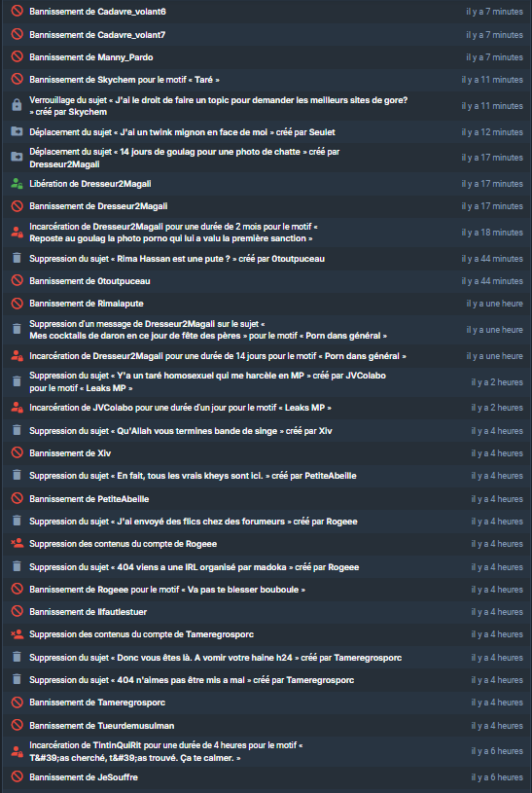Viewport: 532px width, 793px height.
Task: Open the PetiteAbeille topic deletion entry
Action: click(266, 476)
